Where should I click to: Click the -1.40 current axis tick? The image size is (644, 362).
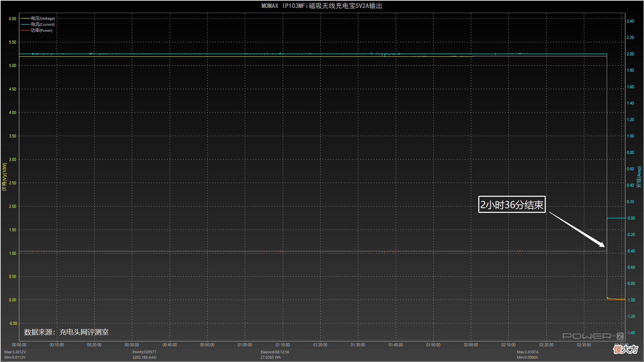pos(631,333)
